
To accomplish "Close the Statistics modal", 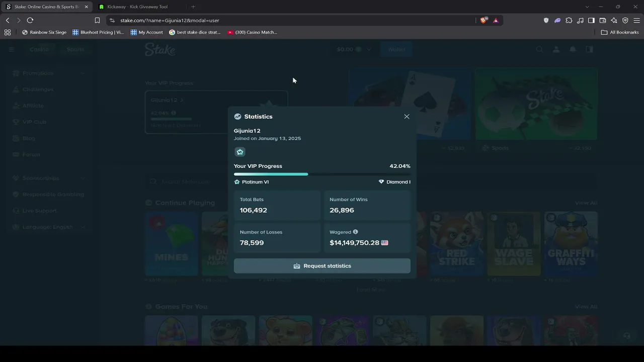I will click(x=407, y=117).
